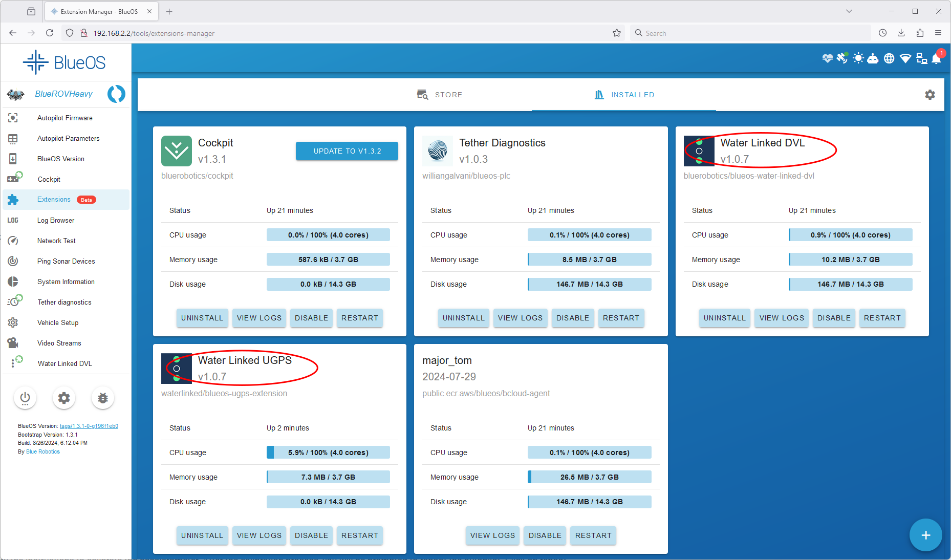951x560 pixels.
Task: Toggle the sun theme icon
Action: (858, 58)
